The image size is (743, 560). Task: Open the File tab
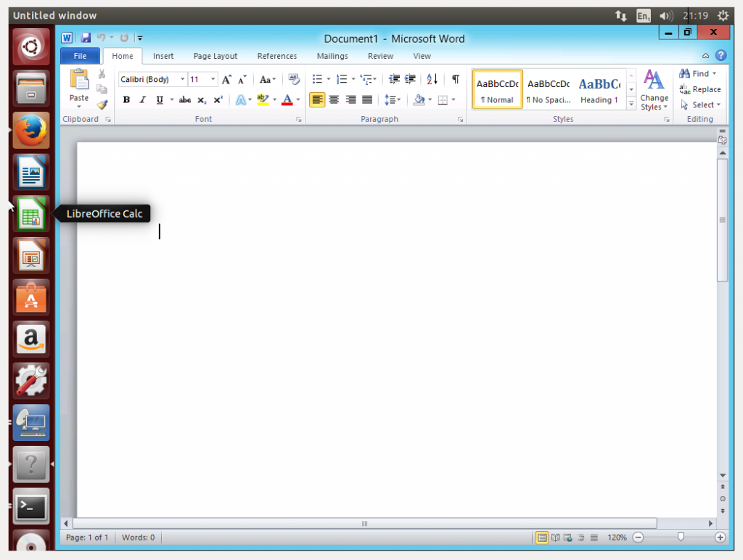(80, 56)
